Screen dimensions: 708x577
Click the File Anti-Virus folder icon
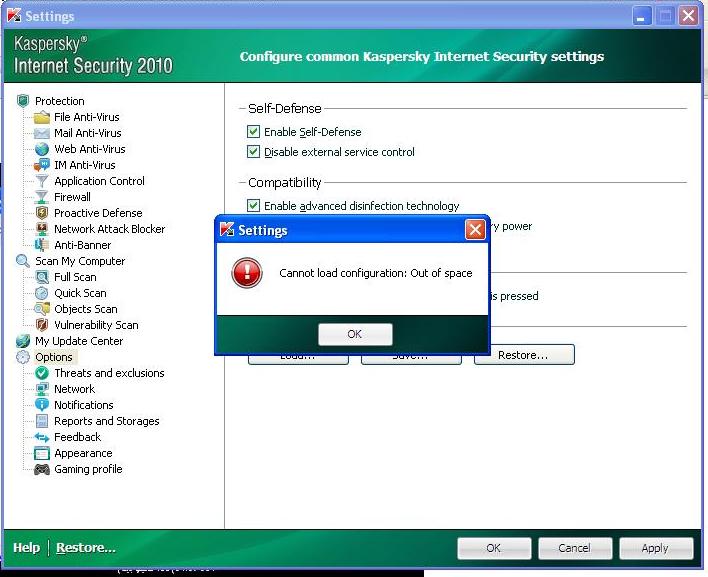(x=42, y=117)
